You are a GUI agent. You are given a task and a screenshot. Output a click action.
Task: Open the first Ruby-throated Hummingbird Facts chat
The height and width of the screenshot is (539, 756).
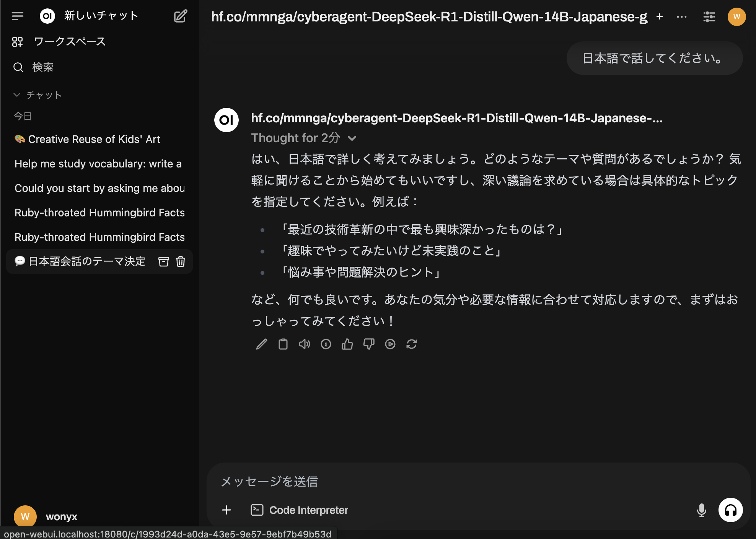coord(99,213)
